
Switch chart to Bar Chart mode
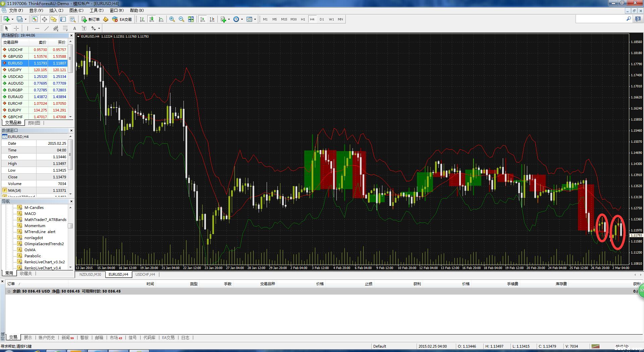tap(142, 19)
